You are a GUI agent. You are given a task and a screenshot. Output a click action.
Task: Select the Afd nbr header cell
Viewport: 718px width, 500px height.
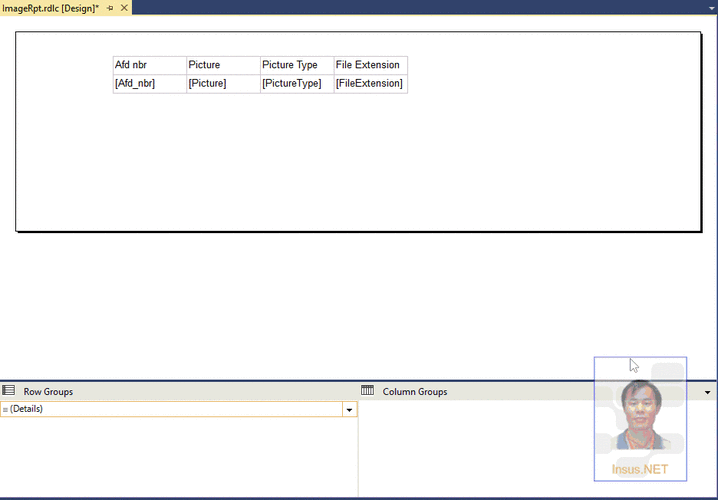point(149,65)
